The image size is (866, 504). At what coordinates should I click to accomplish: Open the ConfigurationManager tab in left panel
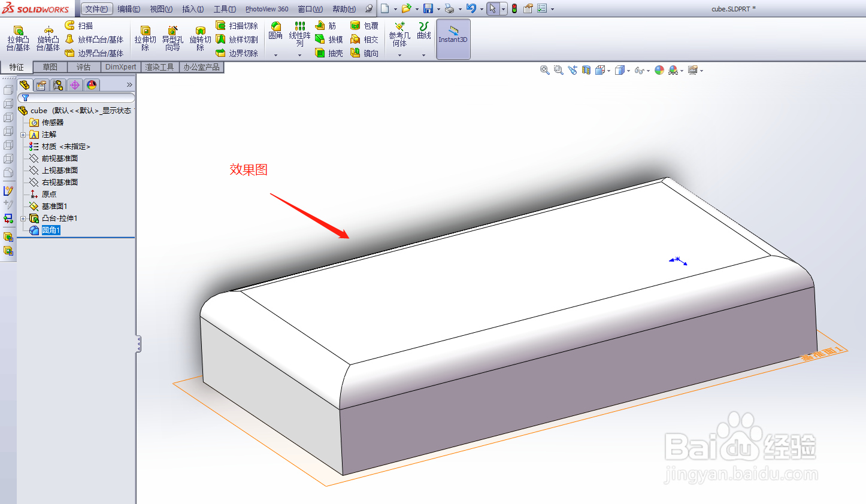tap(58, 85)
